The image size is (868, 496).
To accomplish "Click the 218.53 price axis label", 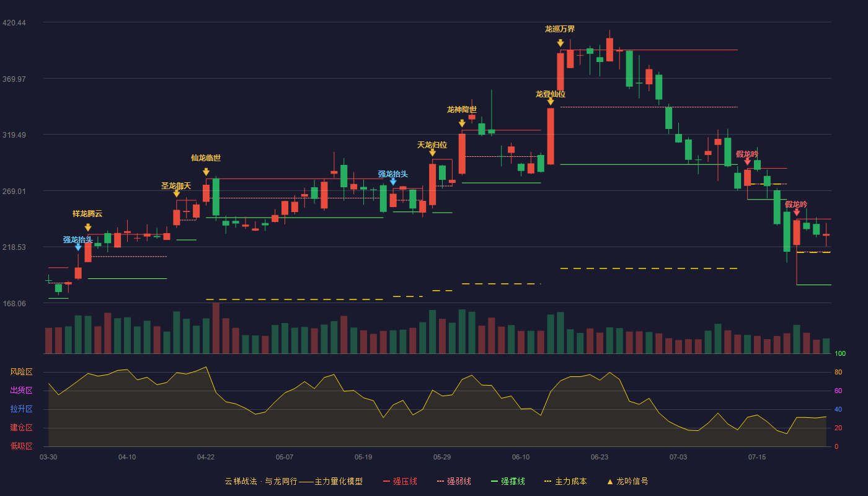I will pos(14,247).
